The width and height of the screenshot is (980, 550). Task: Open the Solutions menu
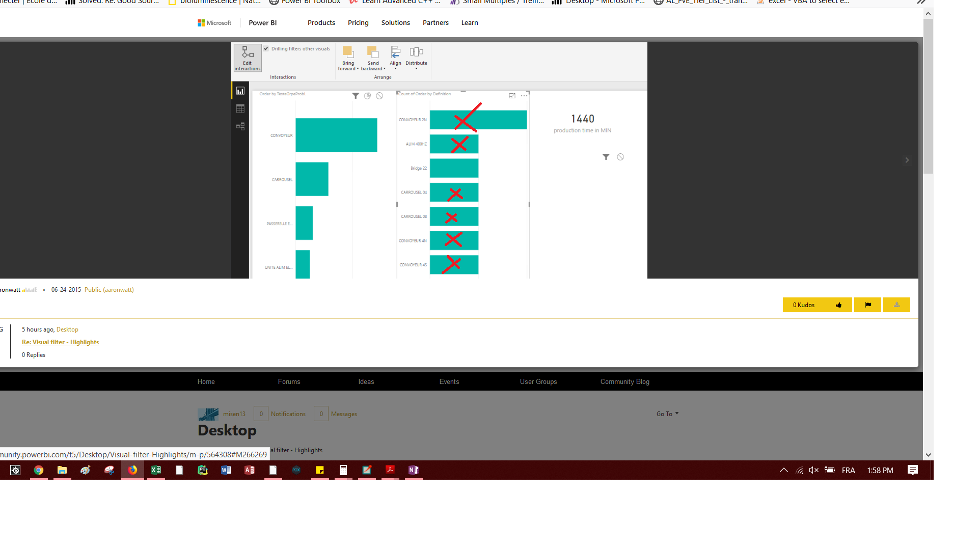point(396,23)
